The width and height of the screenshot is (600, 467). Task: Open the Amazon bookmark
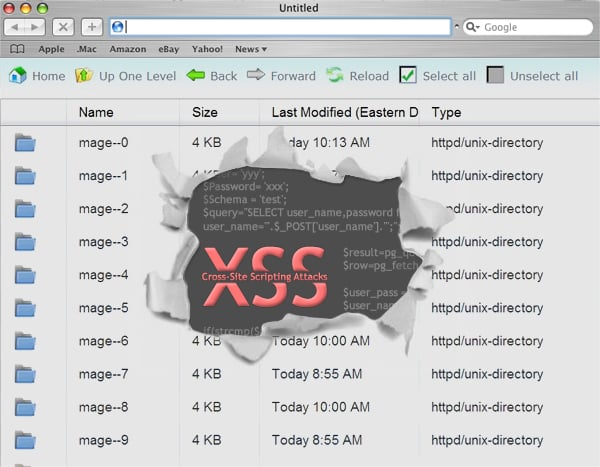[x=128, y=49]
